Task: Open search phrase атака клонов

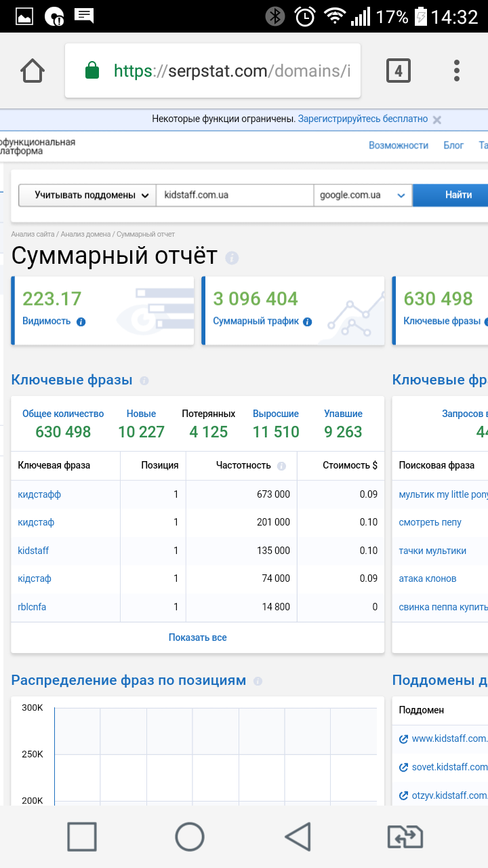Action: 428,579
